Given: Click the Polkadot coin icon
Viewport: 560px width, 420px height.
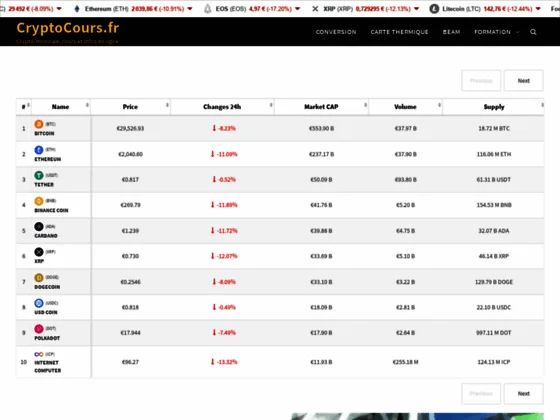Looking at the screenshot, I should pyautogui.click(x=39, y=329).
